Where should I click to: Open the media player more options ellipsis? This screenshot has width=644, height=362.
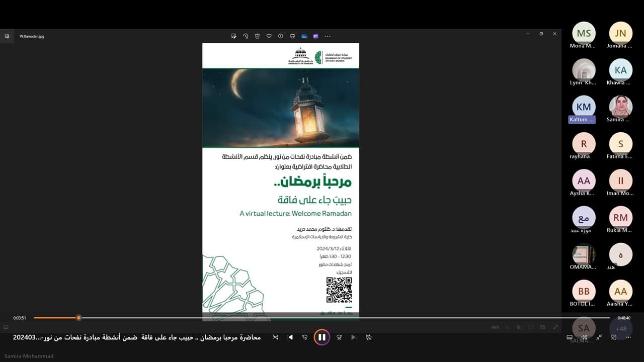pos(629,337)
